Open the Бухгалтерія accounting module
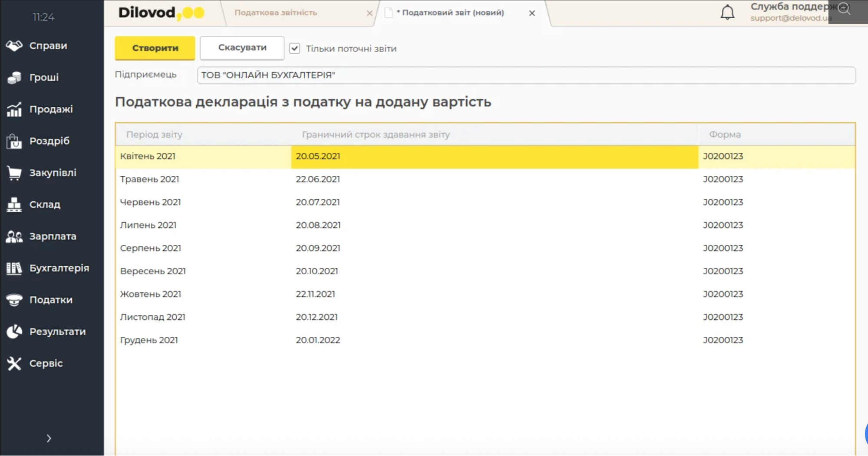 pos(58,268)
